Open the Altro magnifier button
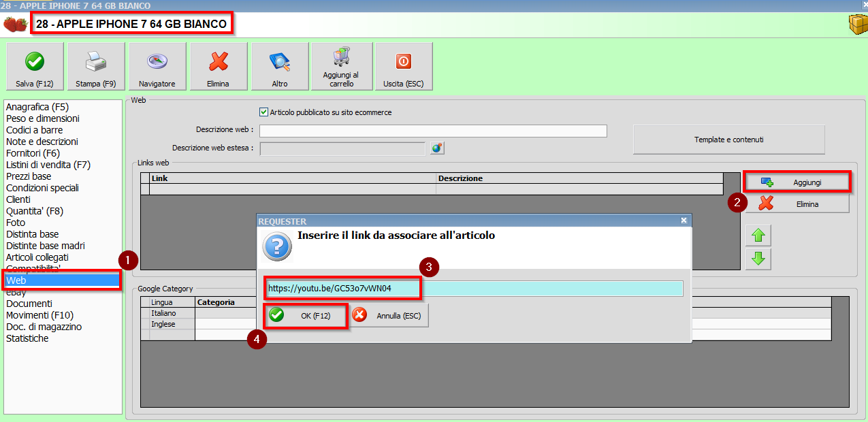 click(x=280, y=66)
